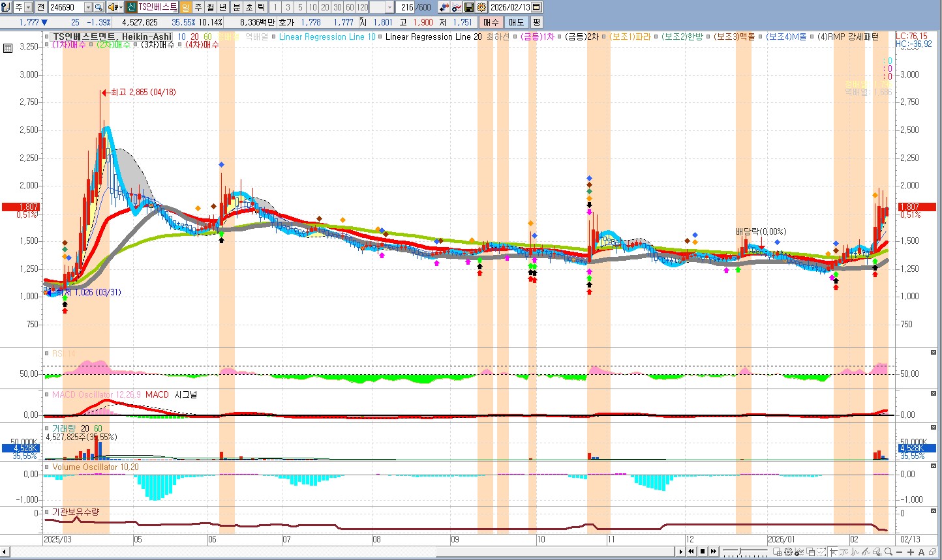The height and width of the screenshot is (560, 942).
Task: Click the 'Linear Regression Line 20' legend label
Action: (x=433, y=37)
